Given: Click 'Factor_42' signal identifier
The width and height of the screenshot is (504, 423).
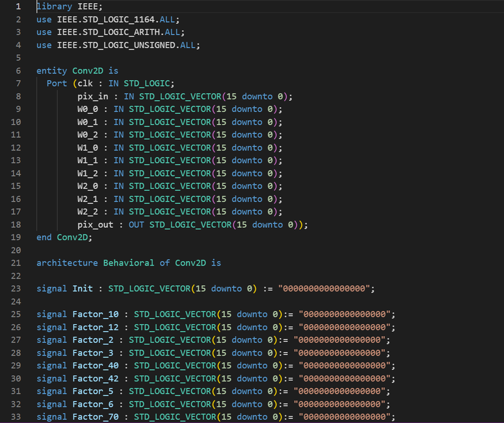Looking at the screenshot, I should 95,378.
